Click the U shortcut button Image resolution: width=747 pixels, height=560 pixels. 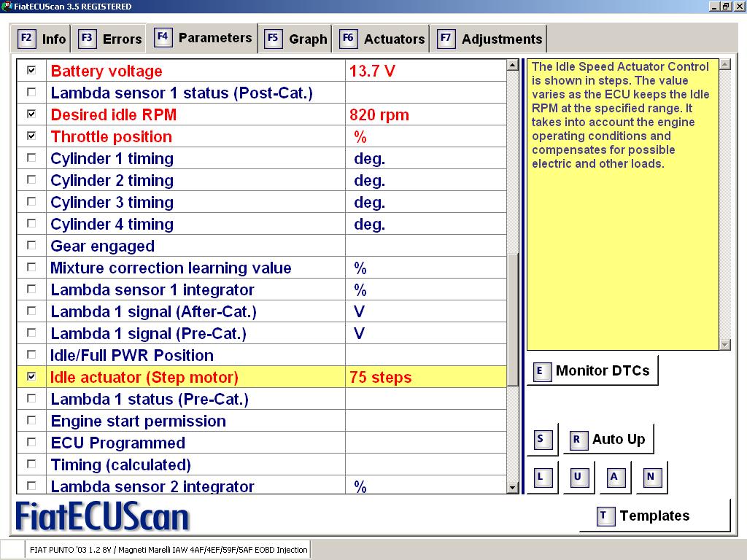tap(578, 477)
